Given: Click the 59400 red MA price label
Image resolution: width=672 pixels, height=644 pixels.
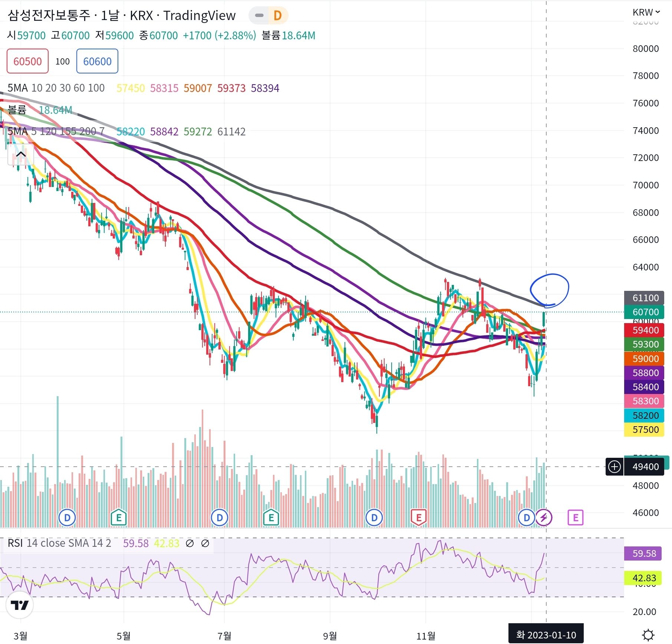Looking at the screenshot, I should tap(645, 330).
